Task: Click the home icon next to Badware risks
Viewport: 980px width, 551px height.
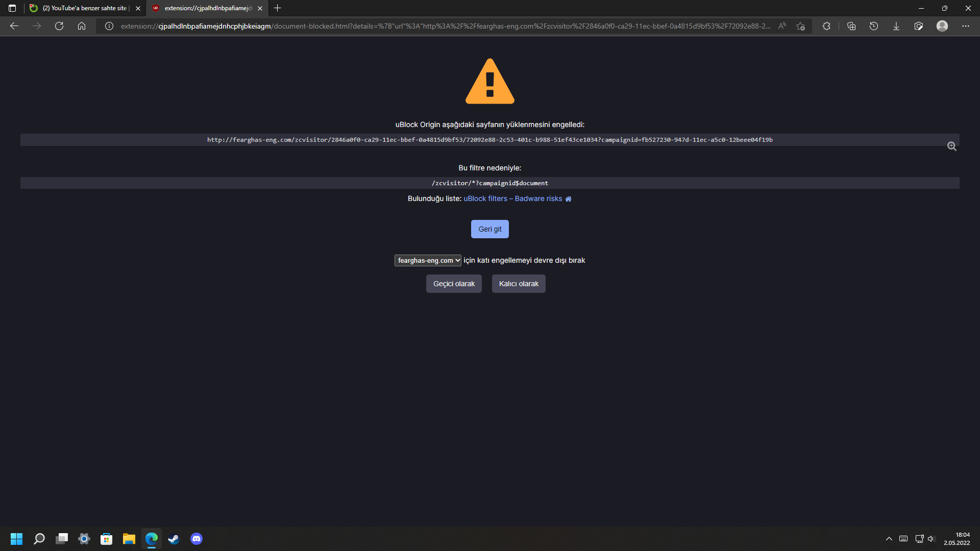Action: (x=568, y=199)
